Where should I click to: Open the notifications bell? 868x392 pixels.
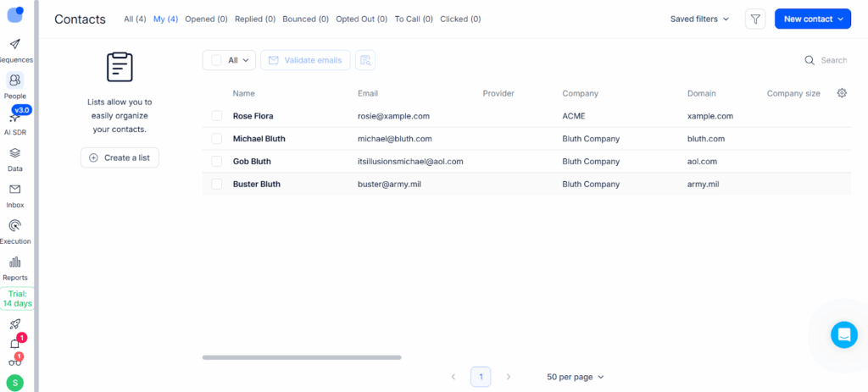(15, 344)
